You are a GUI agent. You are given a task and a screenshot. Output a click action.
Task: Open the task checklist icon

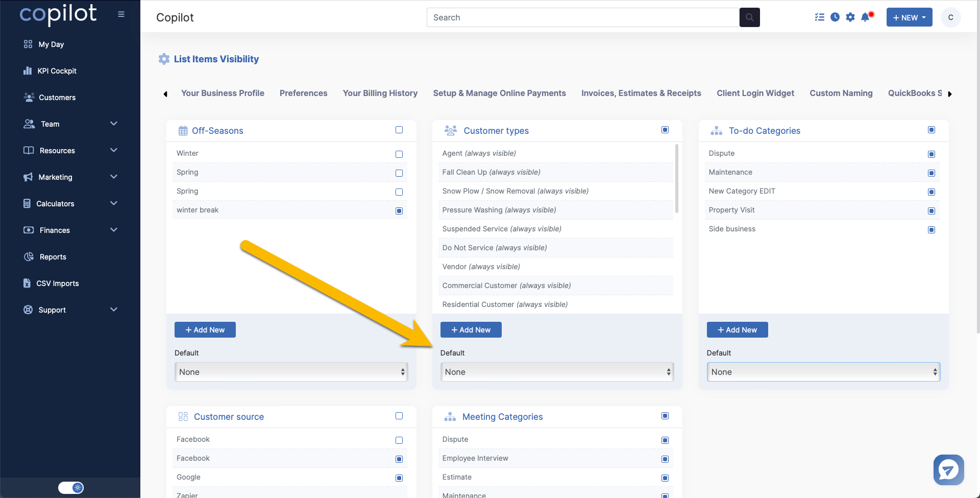tap(820, 17)
